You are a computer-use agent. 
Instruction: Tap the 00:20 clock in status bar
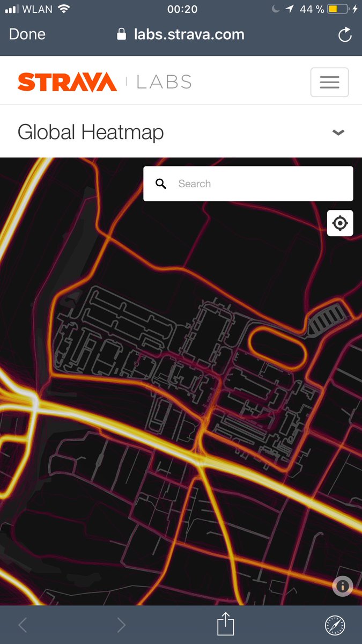[x=182, y=9]
